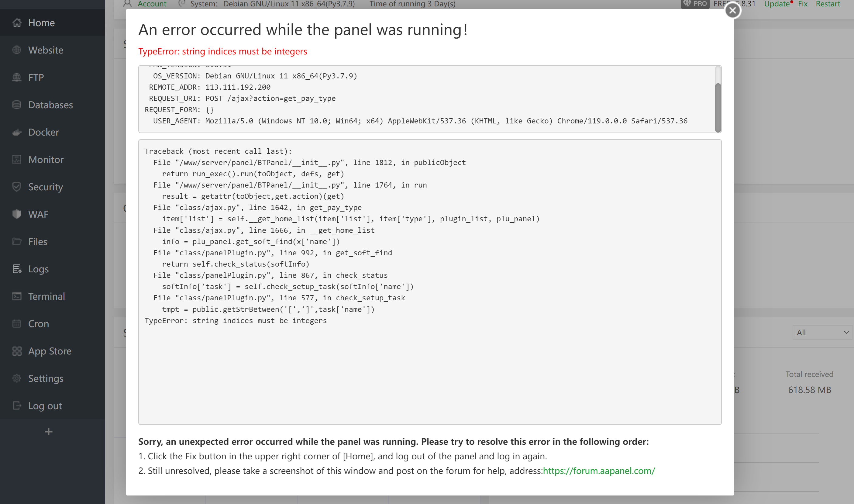The image size is (854, 504).
Task: View panel Logs
Action: [x=38, y=269]
